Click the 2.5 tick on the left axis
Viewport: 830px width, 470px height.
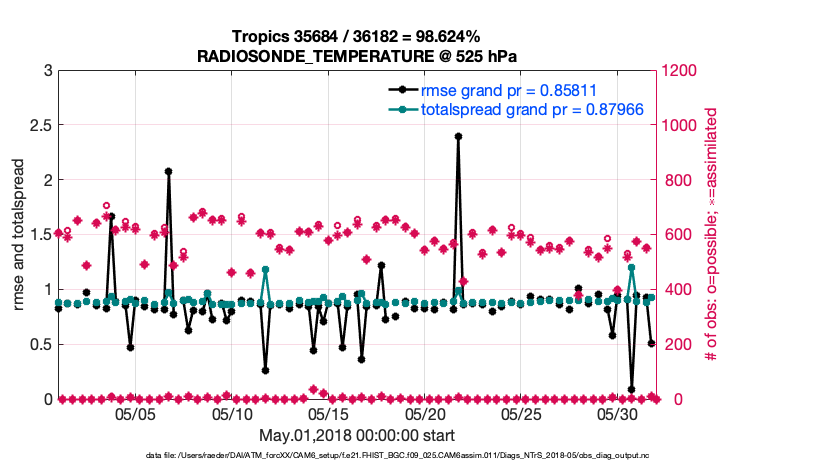click(40, 126)
